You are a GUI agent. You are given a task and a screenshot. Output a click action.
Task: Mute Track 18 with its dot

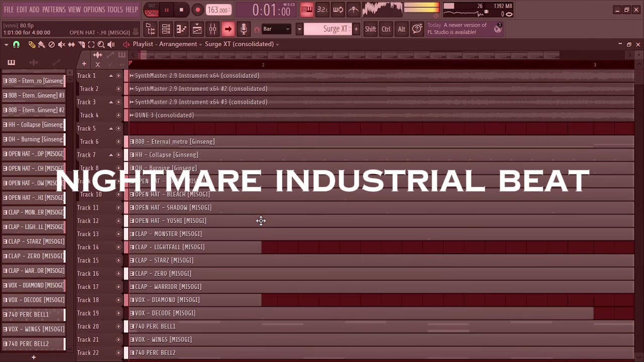click(119, 300)
